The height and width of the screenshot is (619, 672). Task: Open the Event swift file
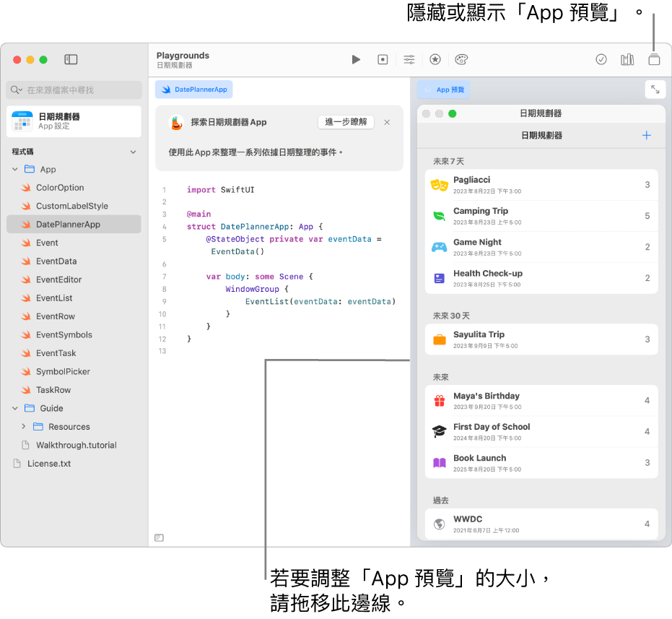point(74,243)
